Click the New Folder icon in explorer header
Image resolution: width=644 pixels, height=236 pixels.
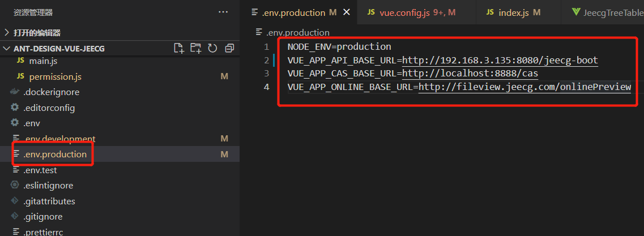pos(195,48)
